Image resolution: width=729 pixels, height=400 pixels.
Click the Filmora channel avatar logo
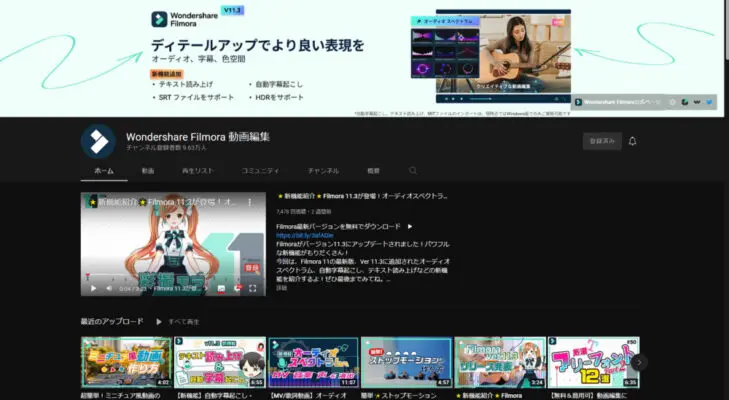[x=98, y=141]
